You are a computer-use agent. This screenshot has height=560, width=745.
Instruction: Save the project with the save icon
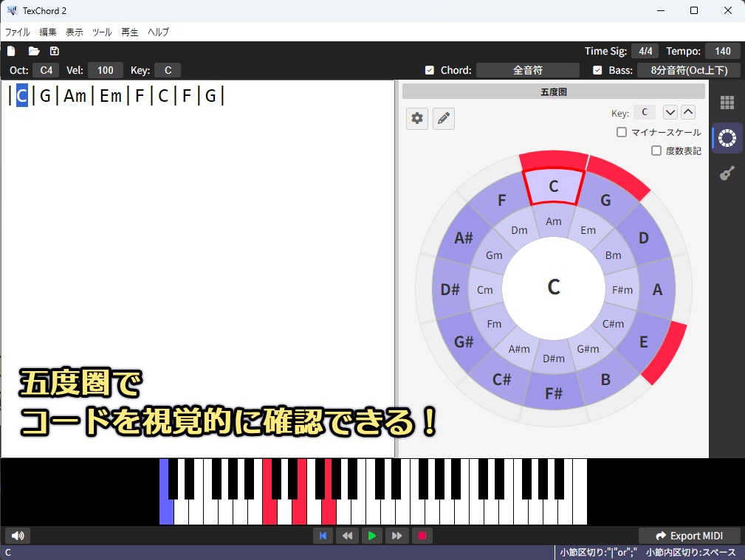point(54,51)
